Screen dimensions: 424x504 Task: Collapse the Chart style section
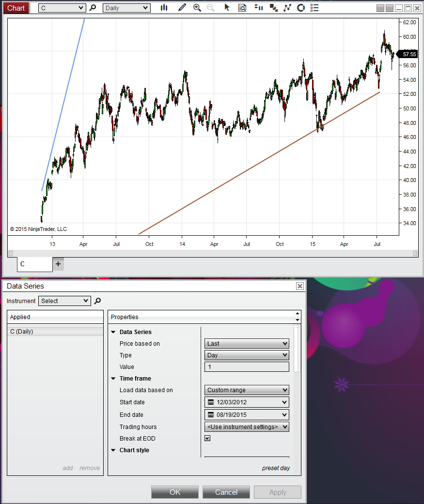coord(113,450)
